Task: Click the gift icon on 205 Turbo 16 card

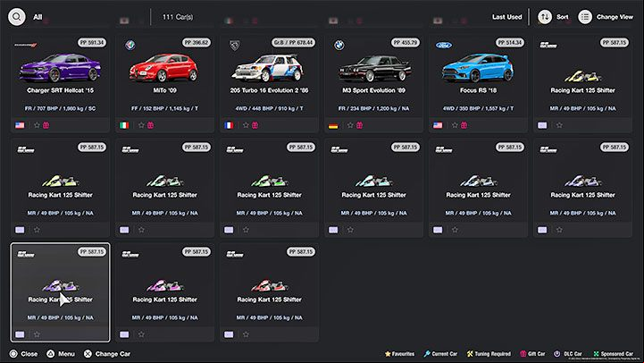Action: (255, 125)
